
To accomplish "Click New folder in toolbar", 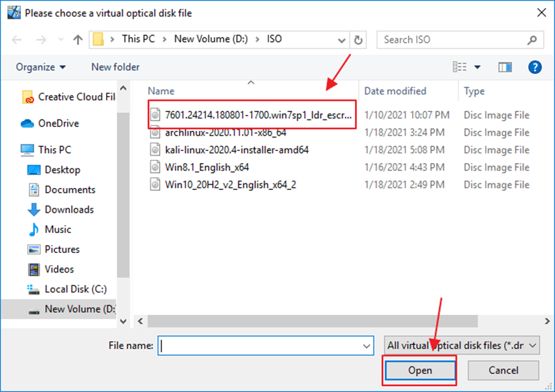I will (x=115, y=67).
